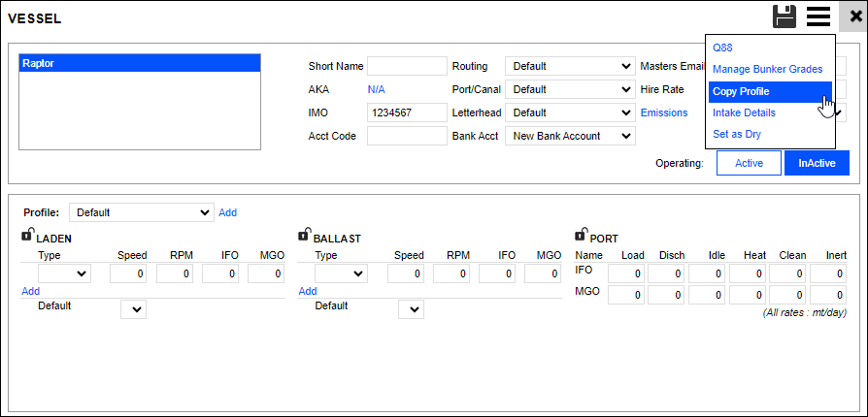
Task: Toggle the Port section lock icon
Action: click(x=582, y=236)
